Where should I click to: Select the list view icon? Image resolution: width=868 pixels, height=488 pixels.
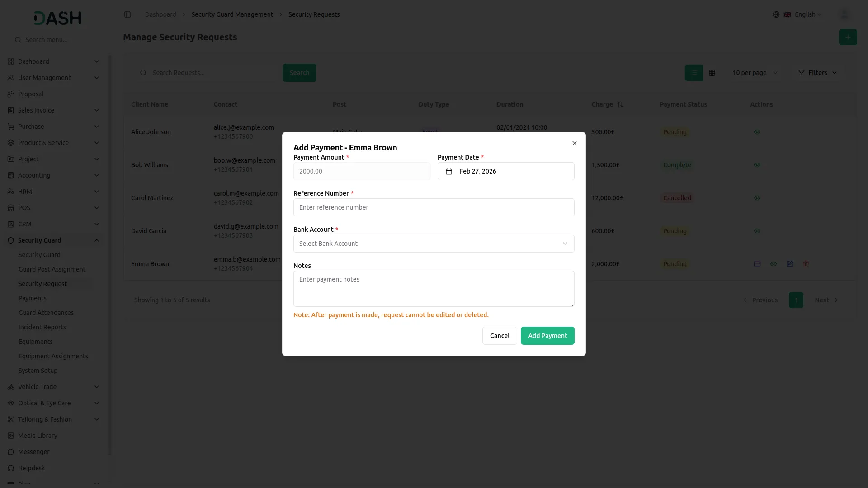(694, 73)
